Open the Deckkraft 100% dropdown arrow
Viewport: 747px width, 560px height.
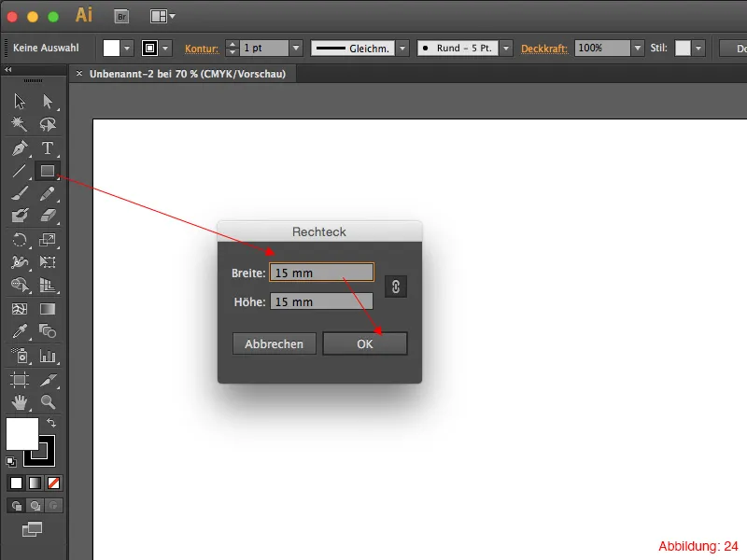[x=638, y=49]
